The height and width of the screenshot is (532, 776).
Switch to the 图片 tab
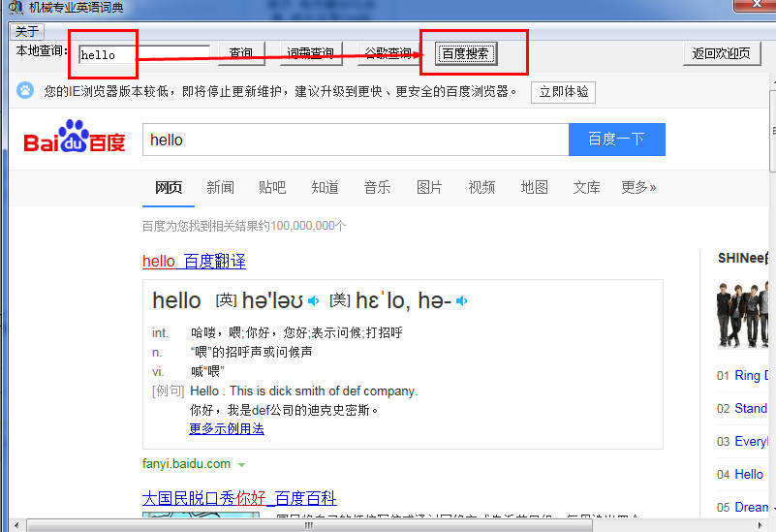tap(429, 188)
